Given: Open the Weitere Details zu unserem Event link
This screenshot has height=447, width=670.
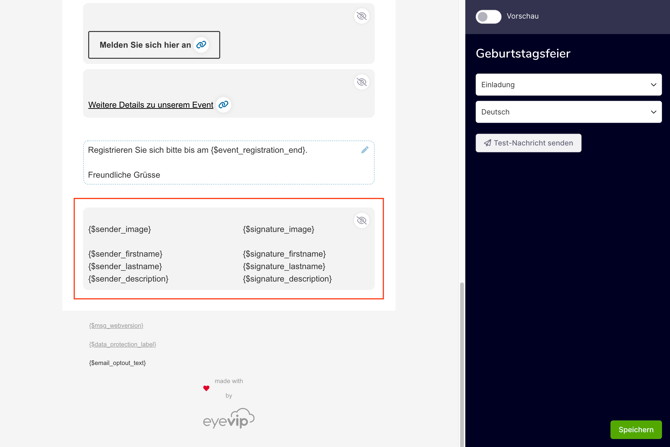Looking at the screenshot, I should point(150,105).
